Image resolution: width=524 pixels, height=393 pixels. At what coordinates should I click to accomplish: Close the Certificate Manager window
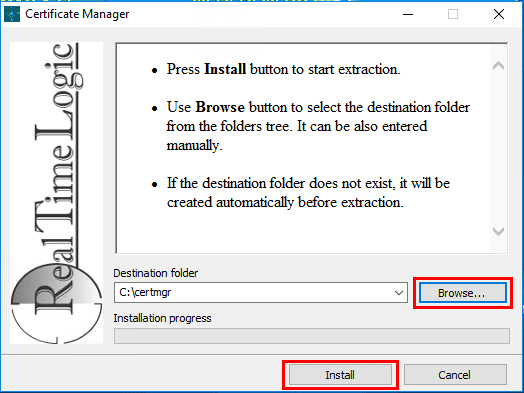point(499,14)
